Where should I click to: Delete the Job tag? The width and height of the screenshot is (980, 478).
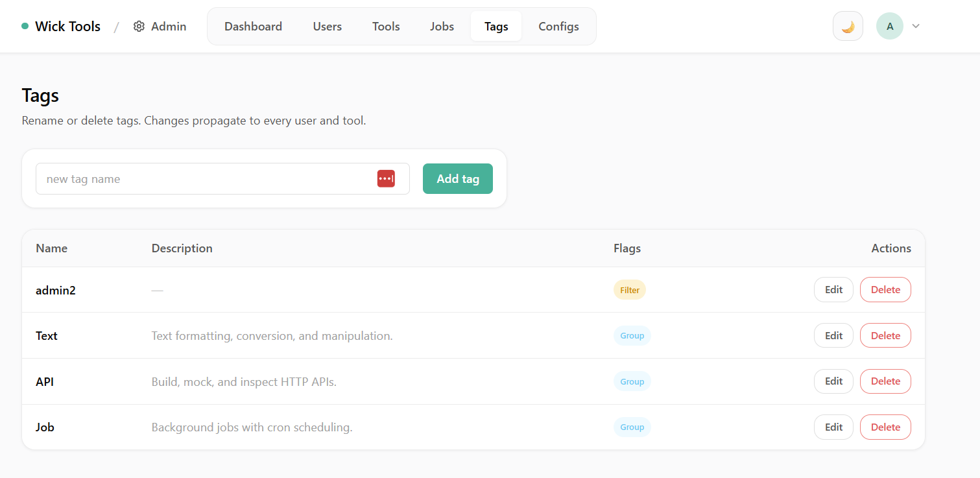pos(885,427)
